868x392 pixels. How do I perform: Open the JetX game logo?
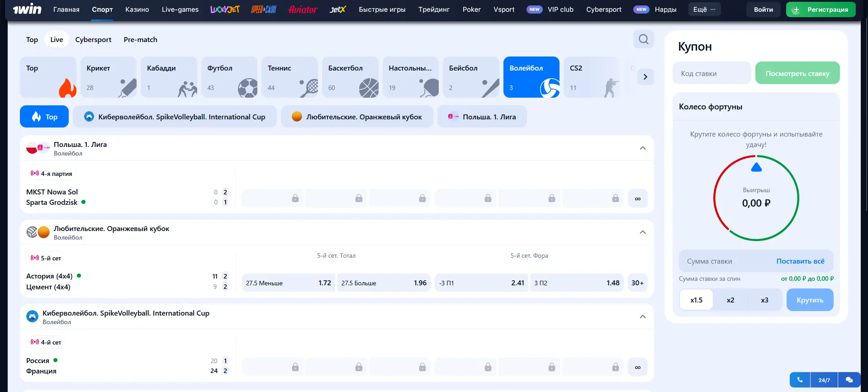click(337, 9)
